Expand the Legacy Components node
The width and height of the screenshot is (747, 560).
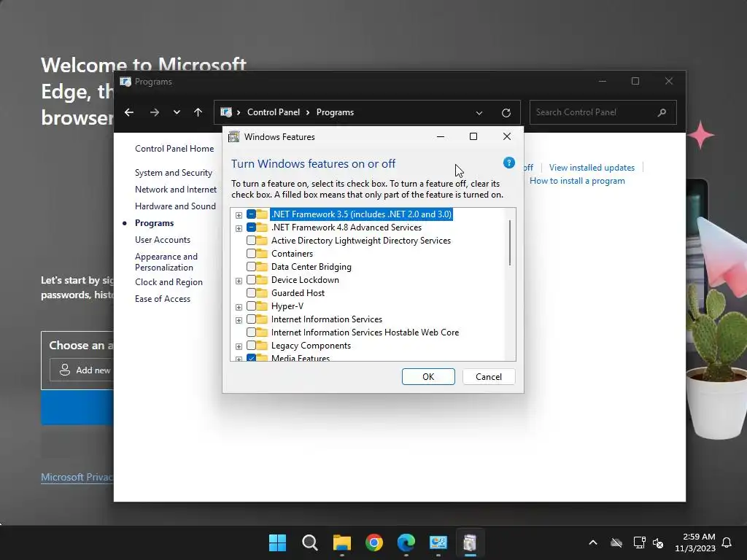(x=239, y=346)
